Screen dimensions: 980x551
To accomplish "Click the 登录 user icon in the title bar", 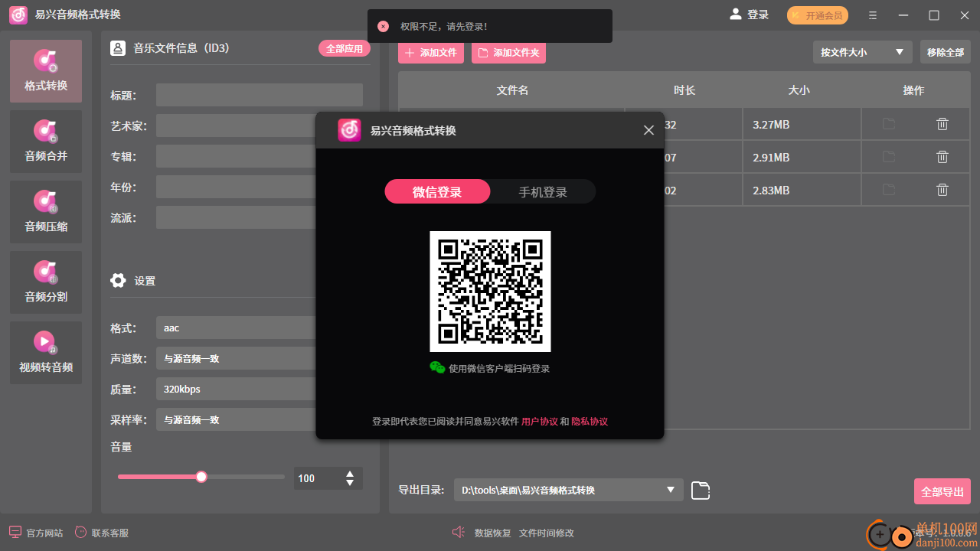I will coord(736,15).
